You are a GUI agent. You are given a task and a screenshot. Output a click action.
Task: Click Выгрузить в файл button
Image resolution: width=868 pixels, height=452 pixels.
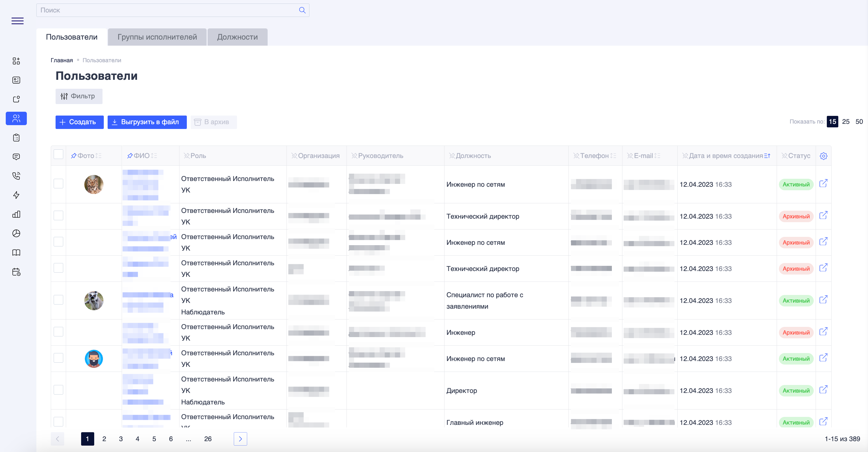click(147, 122)
